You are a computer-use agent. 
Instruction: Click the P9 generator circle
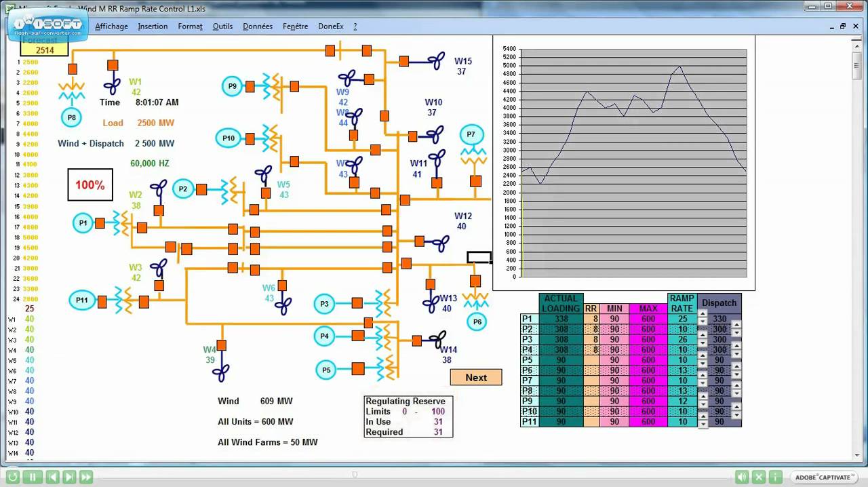(233, 86)
